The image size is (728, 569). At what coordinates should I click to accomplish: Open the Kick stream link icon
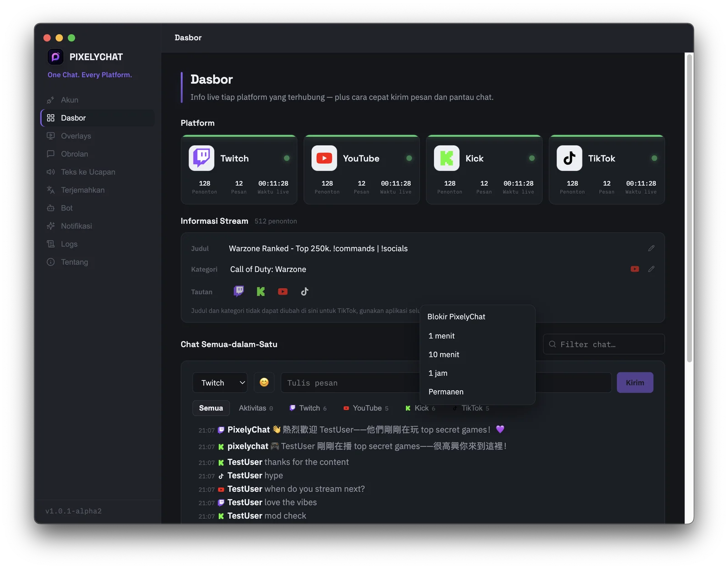(x=261, y=292)
